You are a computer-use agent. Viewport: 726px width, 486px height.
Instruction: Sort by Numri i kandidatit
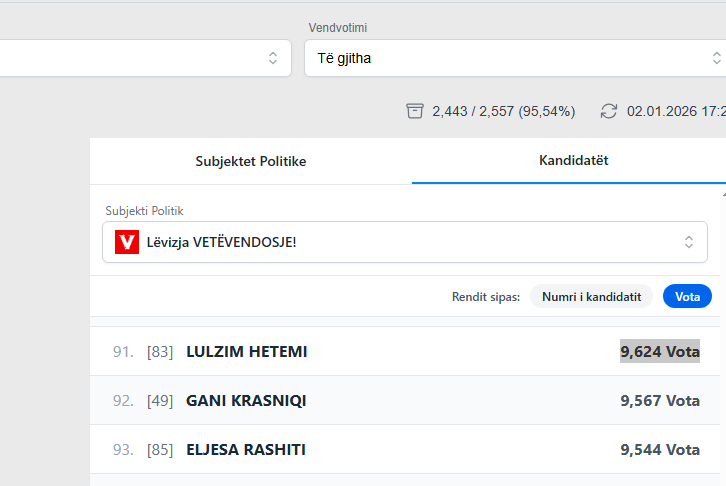[591, 296]
